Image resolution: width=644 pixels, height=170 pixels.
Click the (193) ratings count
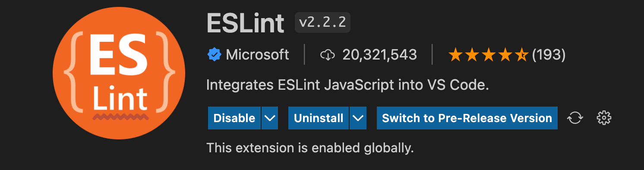point(549,55)
